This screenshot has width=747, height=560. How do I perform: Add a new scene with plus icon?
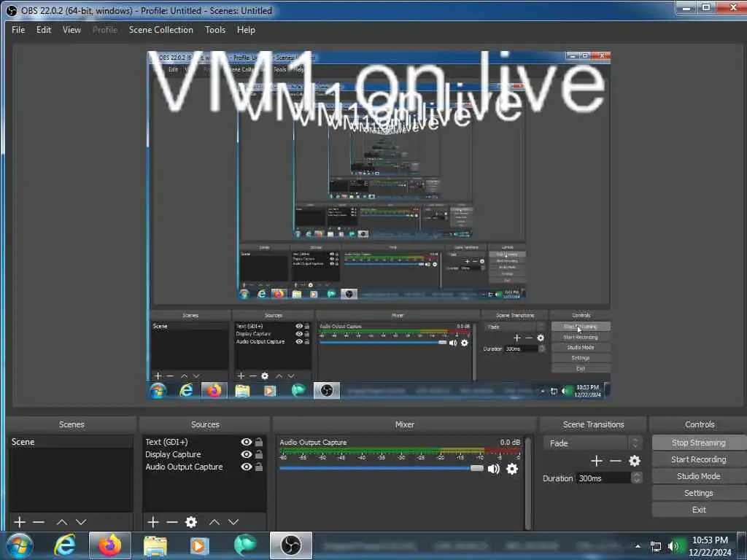click(20, 522)
